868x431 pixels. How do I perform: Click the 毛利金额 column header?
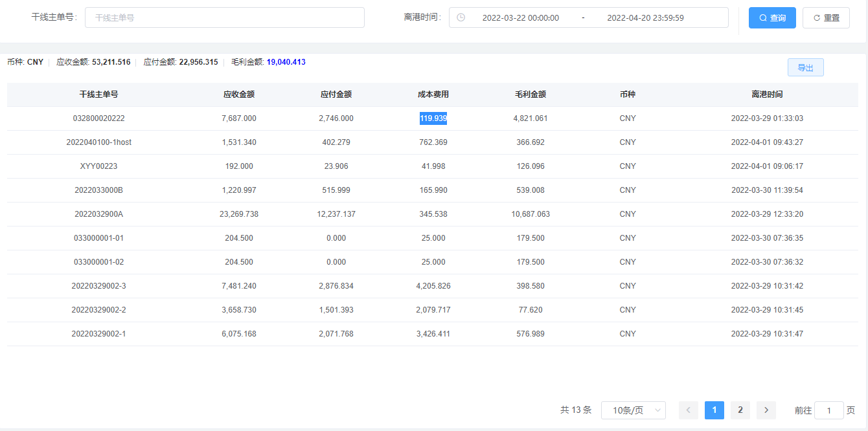coord(530,94)
